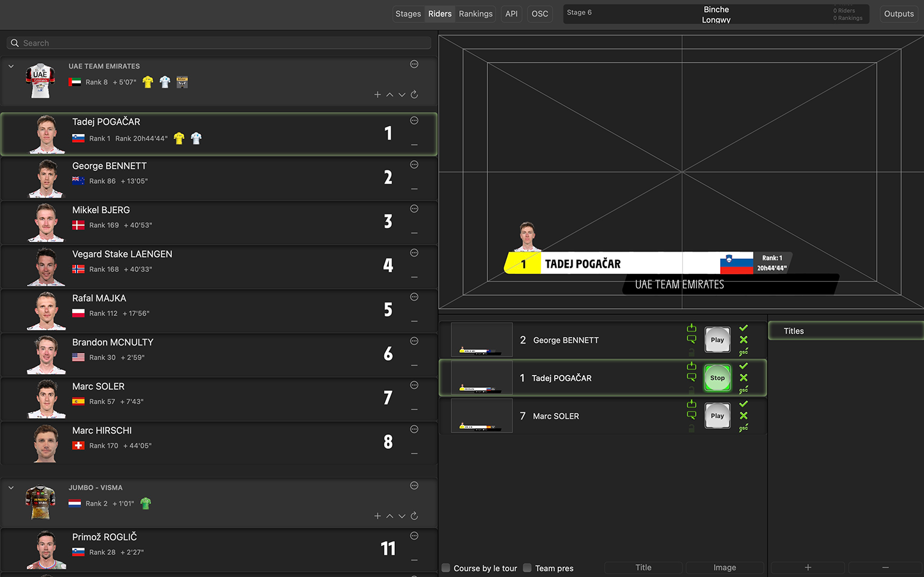Add a titles list with plus button
924x577 pixels.
[x=808, y=568]
